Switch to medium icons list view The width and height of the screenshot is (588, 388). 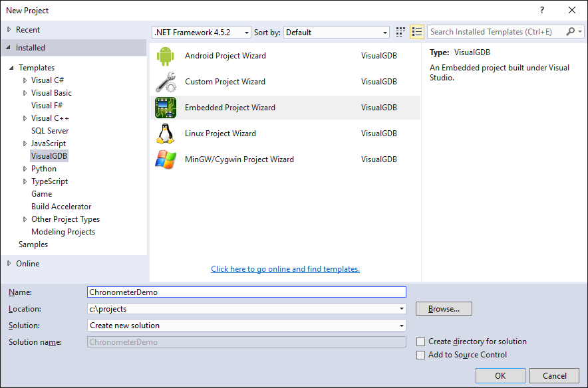pyautogui.click(x=417, y=32)
